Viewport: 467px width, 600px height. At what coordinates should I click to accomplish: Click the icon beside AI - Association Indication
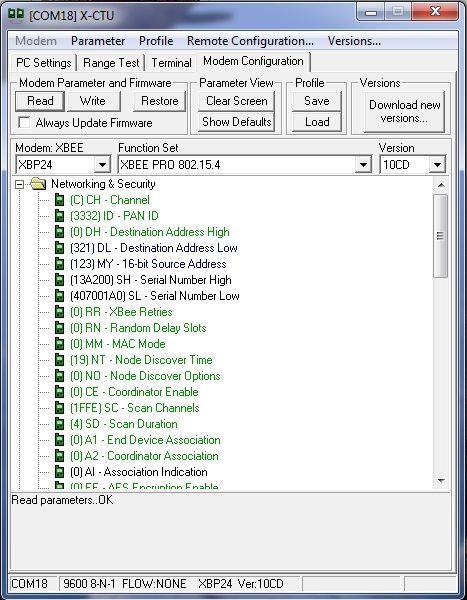[x=59, y=472]
